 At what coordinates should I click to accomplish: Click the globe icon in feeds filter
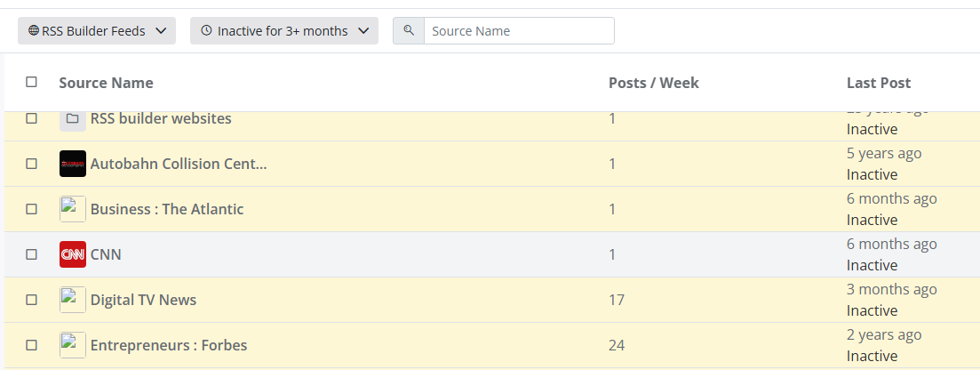pyautogui.click(x=34, y=30)
